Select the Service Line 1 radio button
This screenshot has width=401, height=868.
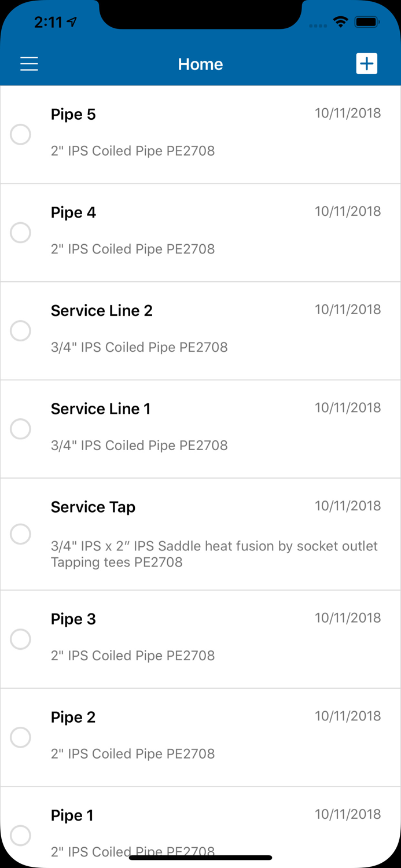(21, 429)
